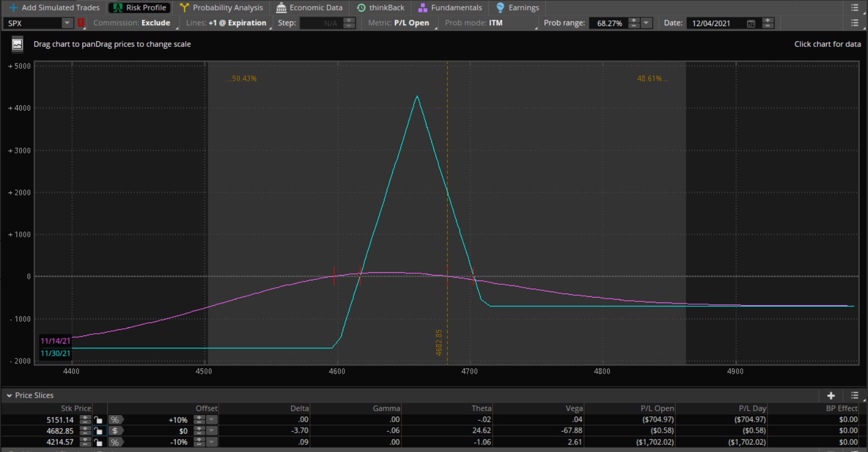Add a new price slice with plus icon

pyautogui.click(x=831, y=395)
